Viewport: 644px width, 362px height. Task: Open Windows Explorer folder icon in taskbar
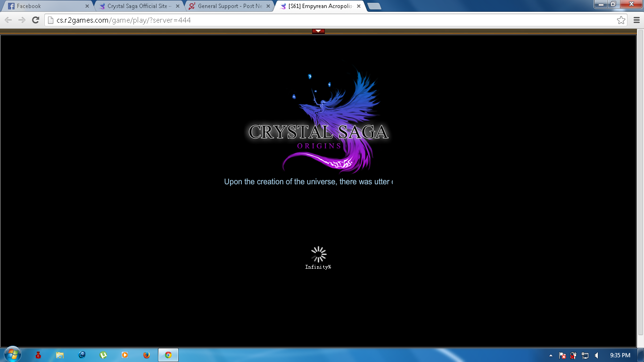click(x=60, y=355)
